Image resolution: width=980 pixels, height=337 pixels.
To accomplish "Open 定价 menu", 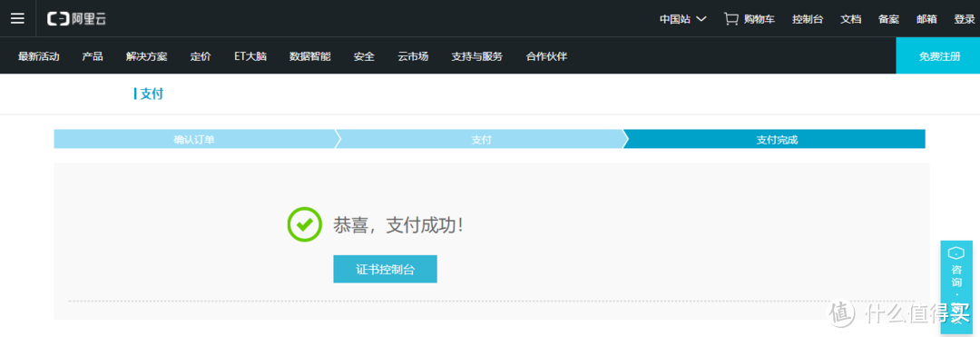I will click(x=201, y=56).
